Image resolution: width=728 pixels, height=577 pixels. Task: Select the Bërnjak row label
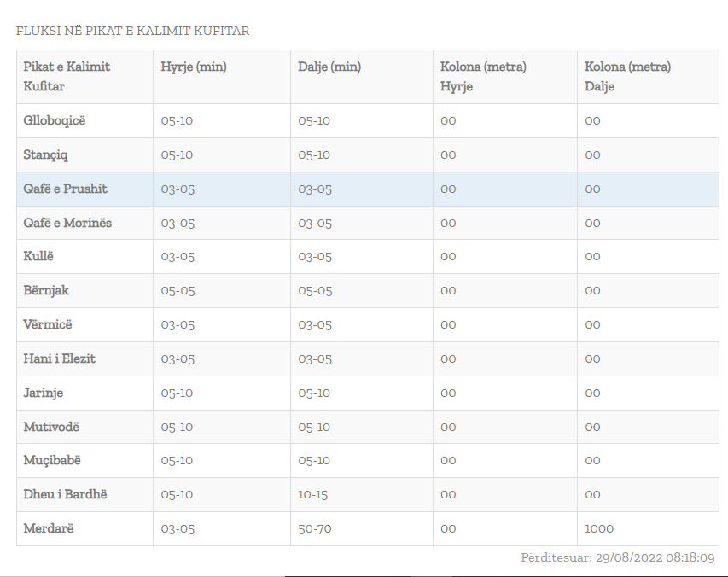(x=46, y=290)
